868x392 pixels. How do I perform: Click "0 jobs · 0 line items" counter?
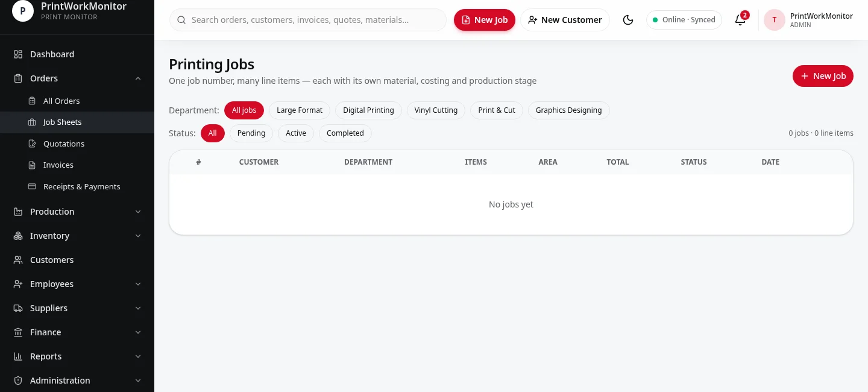tap(821, 133)
